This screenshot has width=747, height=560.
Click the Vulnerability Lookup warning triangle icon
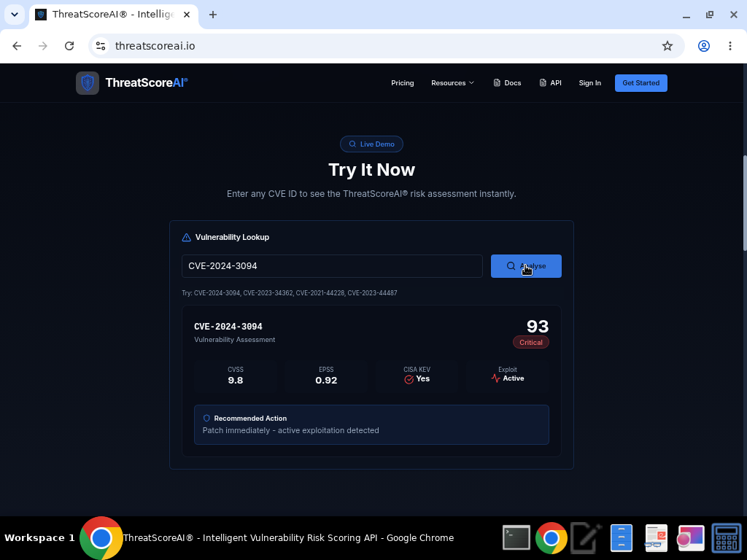pyautogui.click(x=186, y=237)
